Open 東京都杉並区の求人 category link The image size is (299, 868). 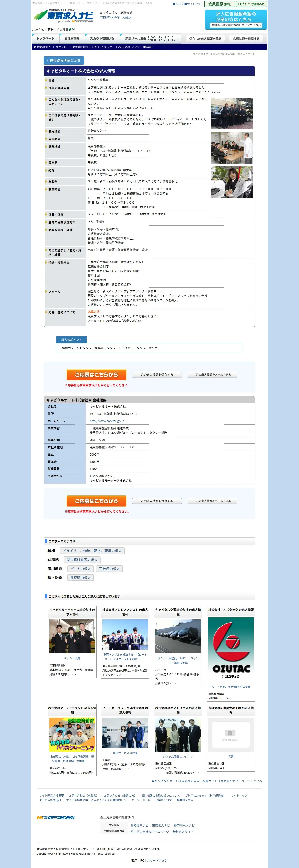point(82,560)
